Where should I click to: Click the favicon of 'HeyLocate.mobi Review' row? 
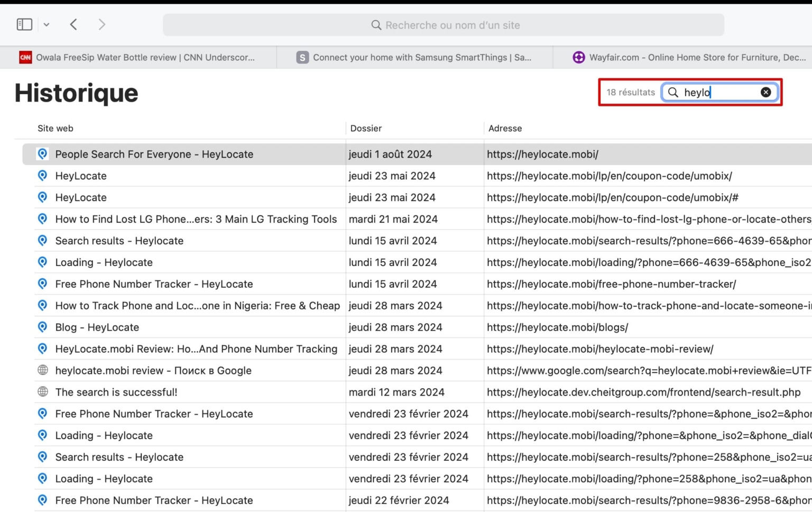pos(42,349)
